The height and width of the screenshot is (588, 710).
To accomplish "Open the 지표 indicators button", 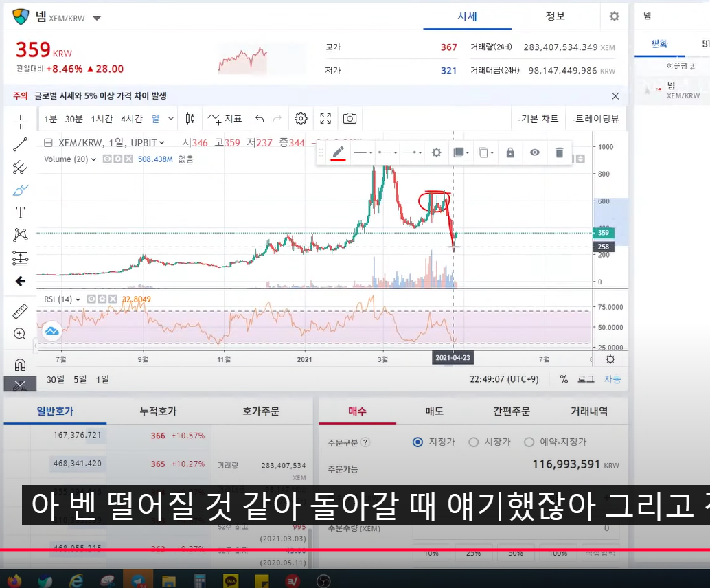I will pos(225,119).
